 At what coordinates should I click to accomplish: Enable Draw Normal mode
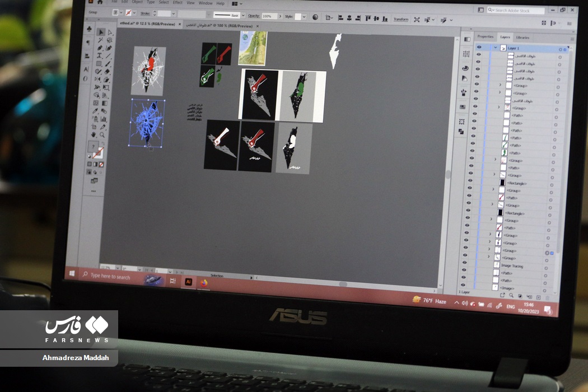point(88,172)
